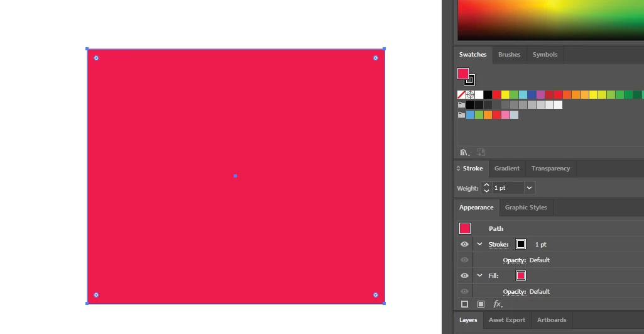644x334 pixels.
Task: Collapse the Fill attribute chevron
Action: [479, 275]
